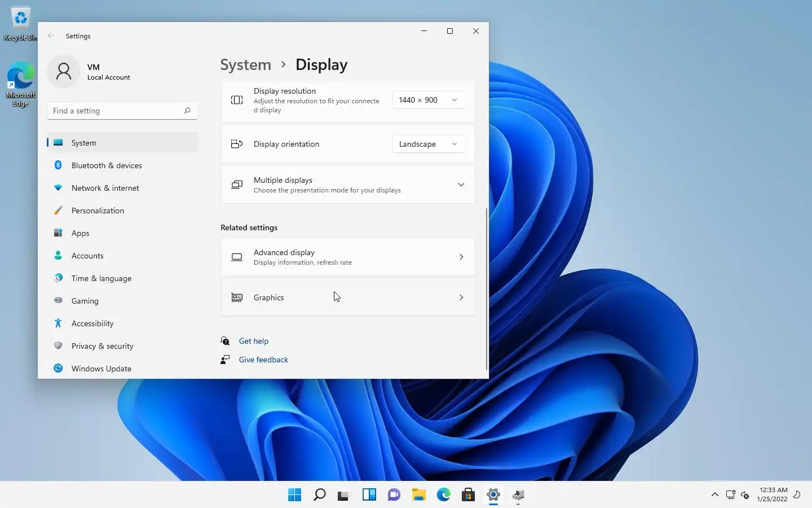The height and width of the screenshot is (508, 812).
Task: Open Gaming settings
Action: [x=122, y=301]
